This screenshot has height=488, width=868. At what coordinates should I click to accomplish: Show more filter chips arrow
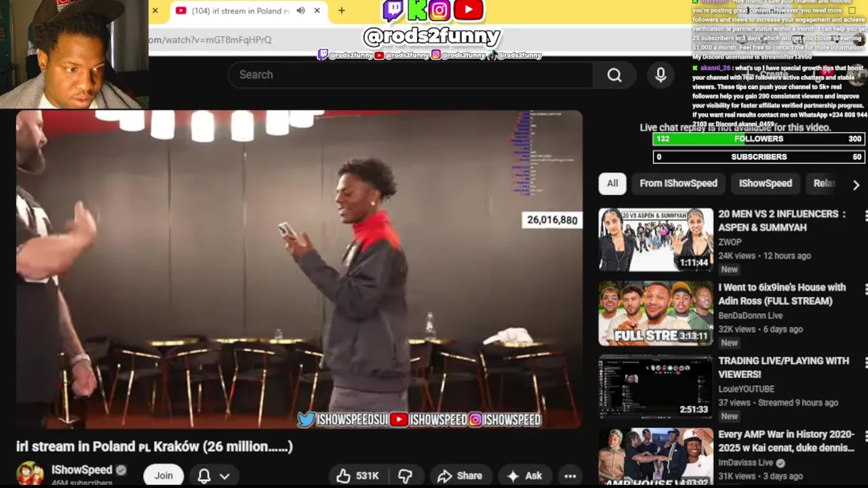tap(856, 184)
